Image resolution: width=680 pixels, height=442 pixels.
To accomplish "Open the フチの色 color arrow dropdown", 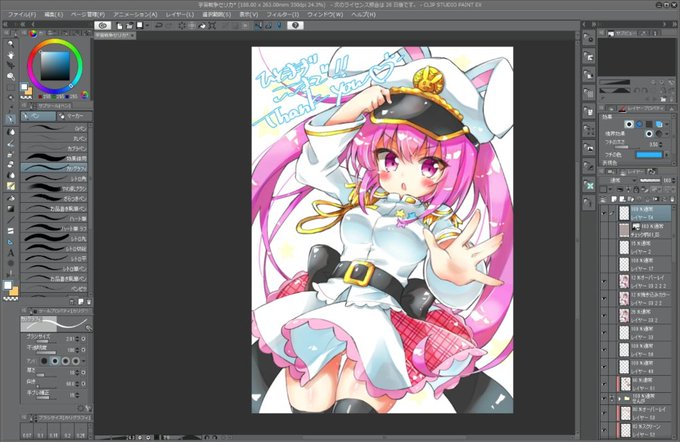I will (x=667, y=154).
